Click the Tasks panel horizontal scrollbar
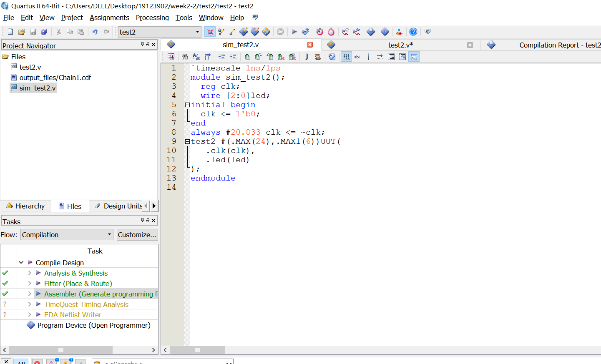Screen dimensions: 601x364 pyautogui.click(x=61, y=350)
